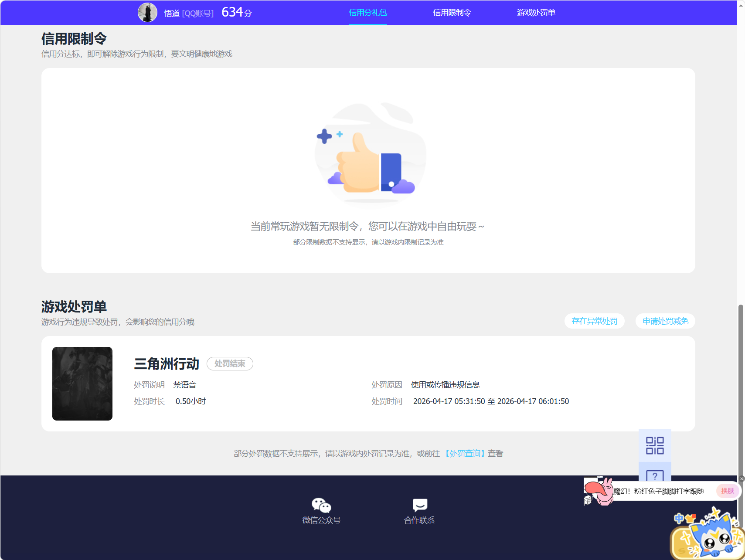Click the pink rabbit foot icon
The width and height of the screenshot is (745, 560).
click(598, 491)
